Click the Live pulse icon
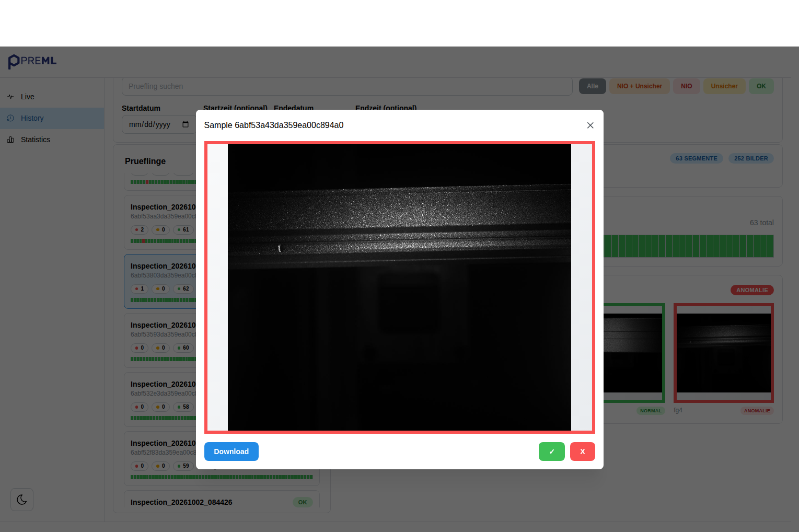This screenshot has width=799, height=532. pos(10,97)
